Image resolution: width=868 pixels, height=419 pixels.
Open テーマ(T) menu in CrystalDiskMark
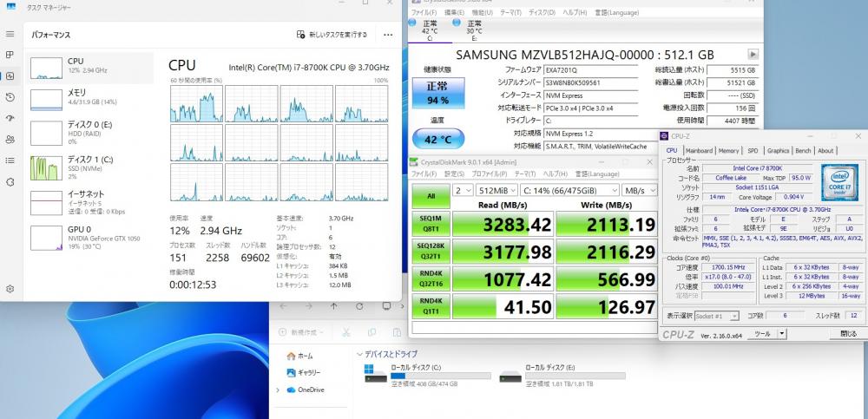(x=525, y=173)
